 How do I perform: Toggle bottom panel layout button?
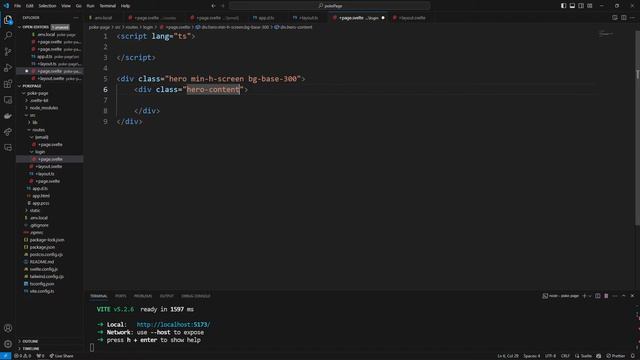(x=572, y=6)
